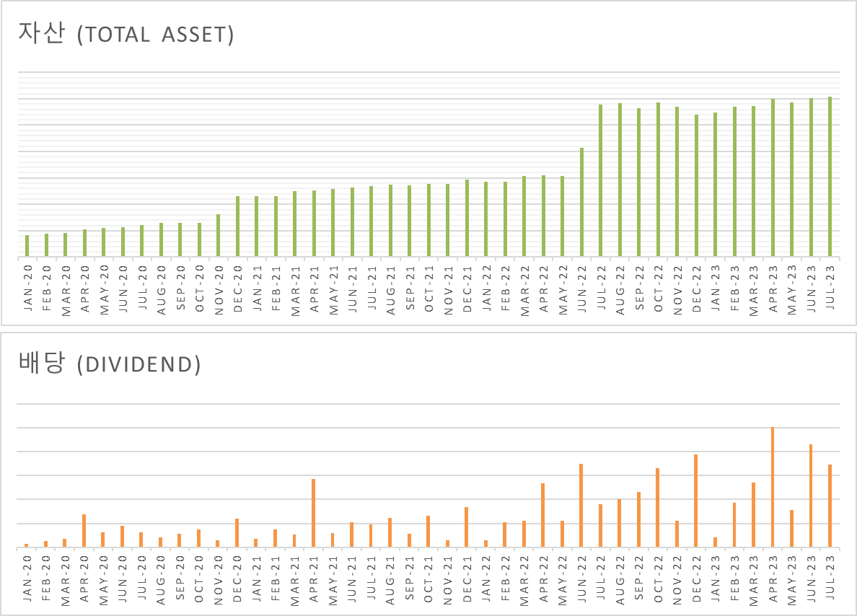Select the 배당 (DIVIDEND) chart title
Screen dimensions: 857x616
110,363
